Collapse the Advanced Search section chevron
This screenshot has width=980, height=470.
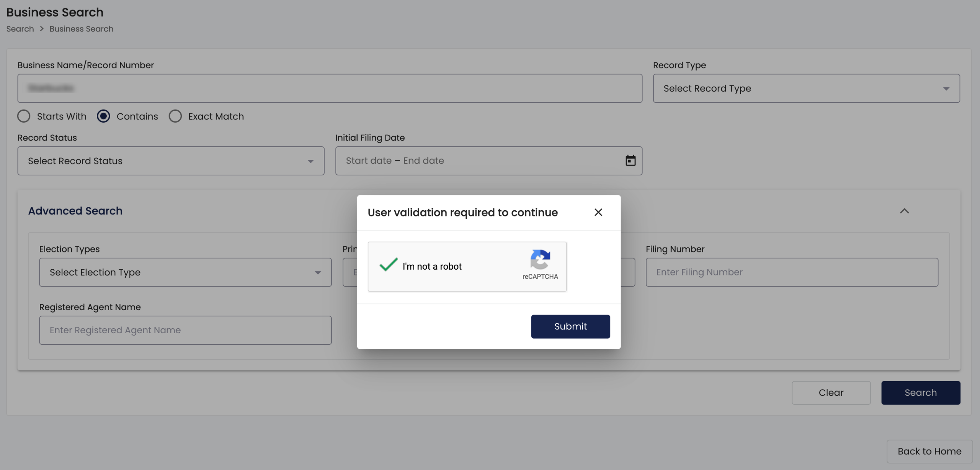tap(904, 211)
